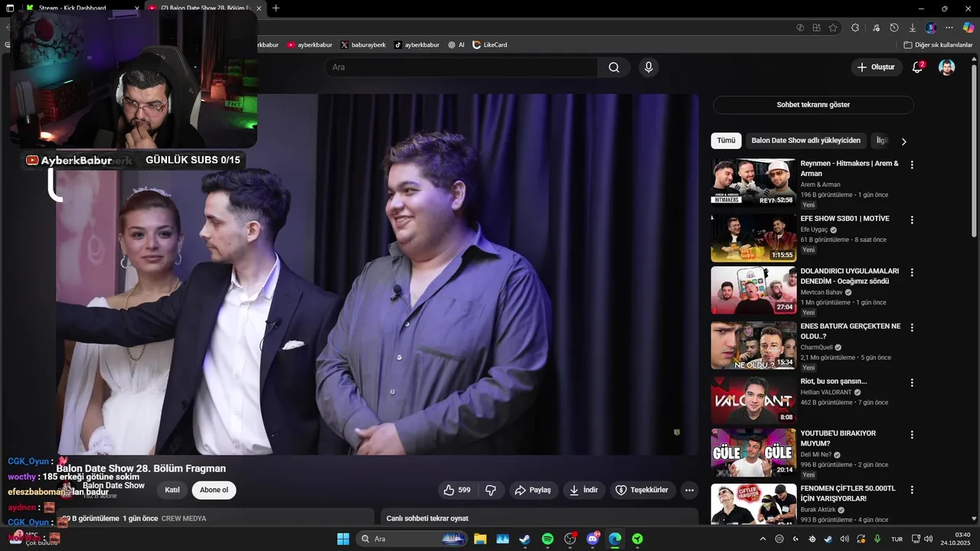Open Windows Start menu
The width and height of the screenshot is (980, 551).
(x=343, y=539)
